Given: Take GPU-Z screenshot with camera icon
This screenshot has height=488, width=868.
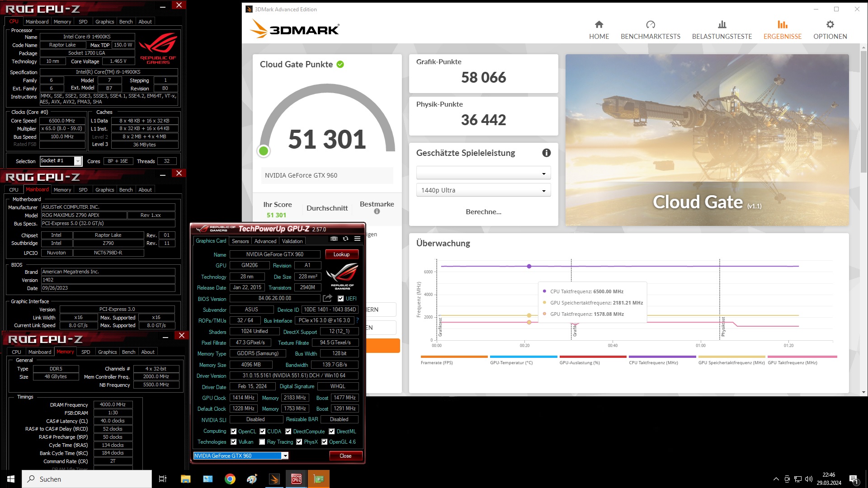Looking at the screenshot, I should [334, 239].
